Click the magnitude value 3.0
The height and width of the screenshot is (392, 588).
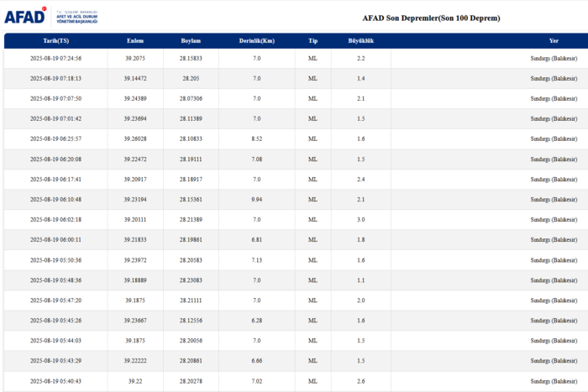[360, 220]
